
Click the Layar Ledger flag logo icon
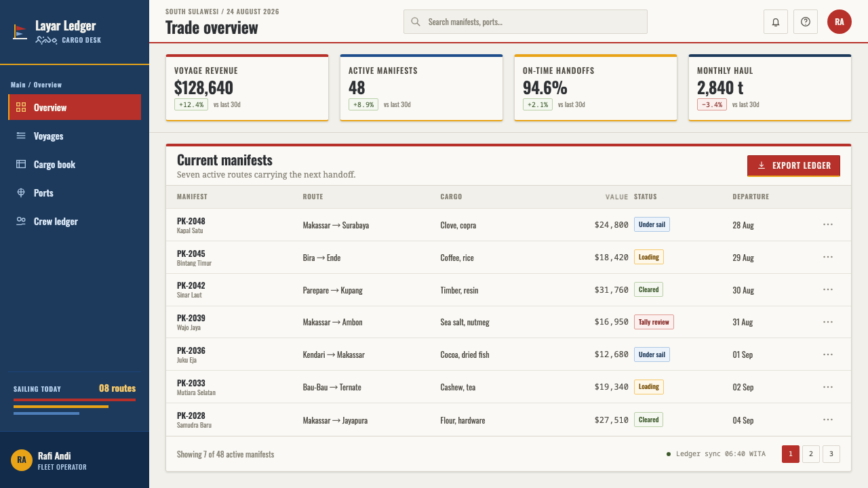tap(20, 32)
